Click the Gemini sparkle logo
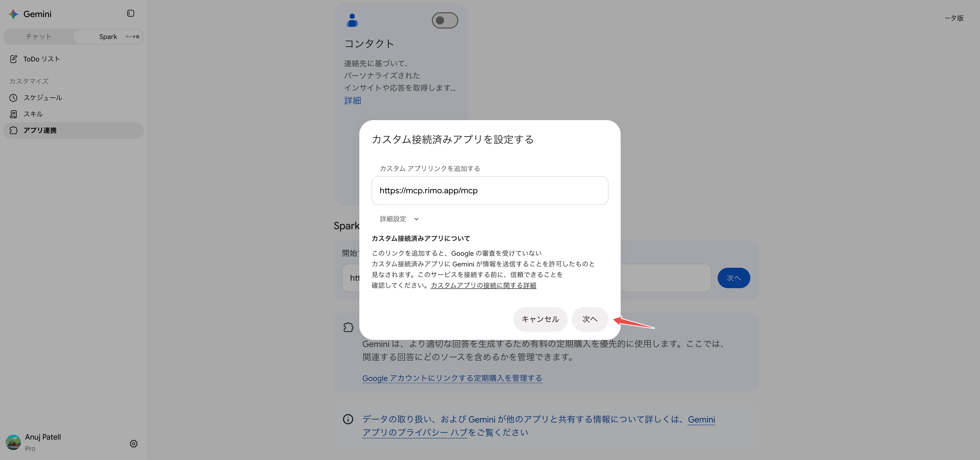 (x=13, y=14)
